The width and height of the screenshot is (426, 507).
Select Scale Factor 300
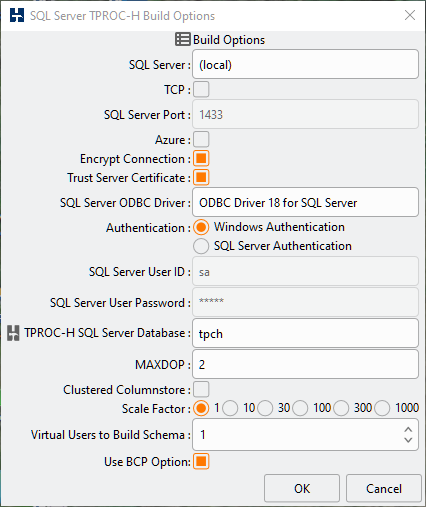coord(341,408)
